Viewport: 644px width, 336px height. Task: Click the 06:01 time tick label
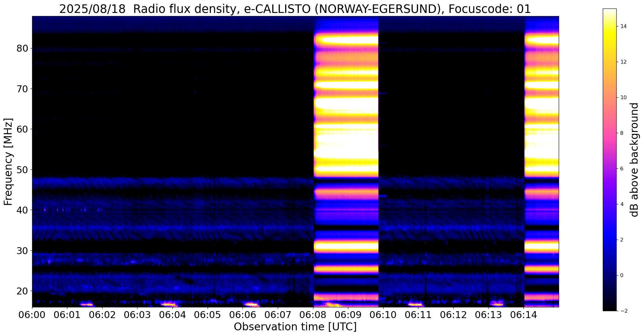(67, 315)
